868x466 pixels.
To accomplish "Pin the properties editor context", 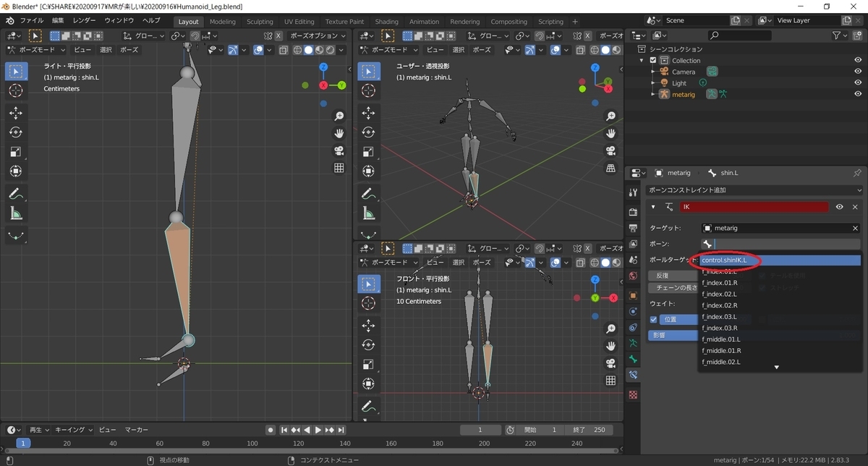I will point(857,173).
